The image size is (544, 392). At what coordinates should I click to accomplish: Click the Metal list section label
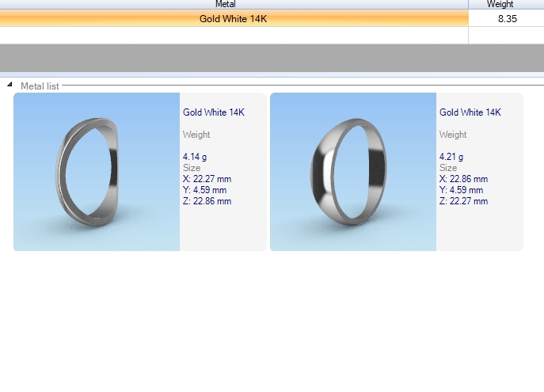click(x=40, y=86)
